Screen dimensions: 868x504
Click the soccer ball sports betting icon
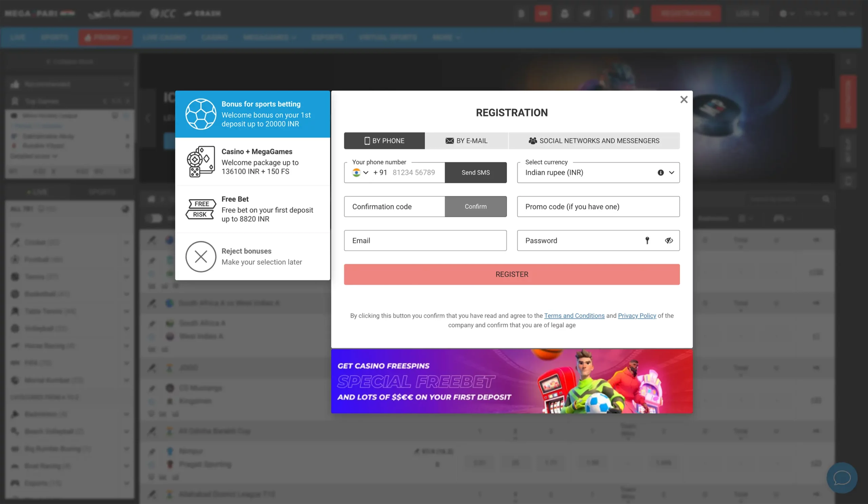[x=200, y=114]
